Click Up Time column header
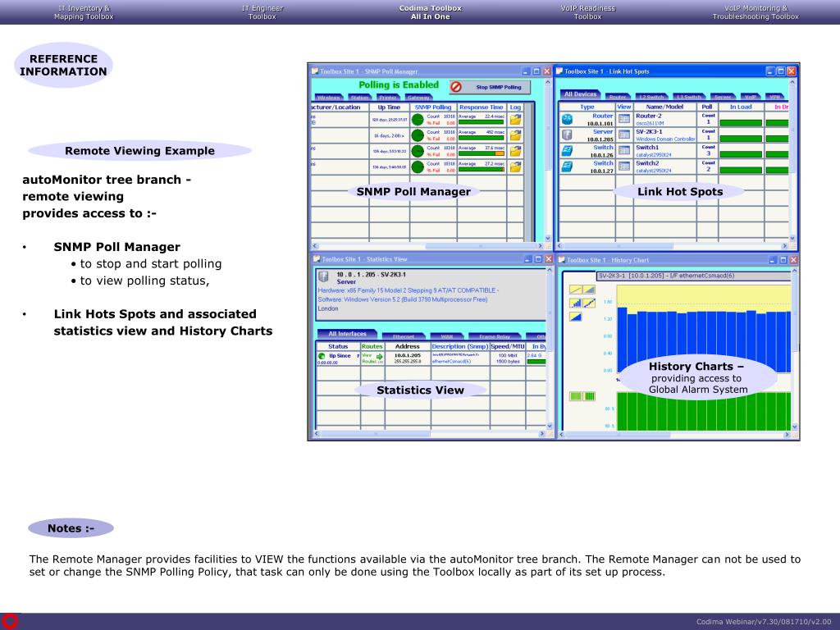840x630 pixels. tap(389, 107)
